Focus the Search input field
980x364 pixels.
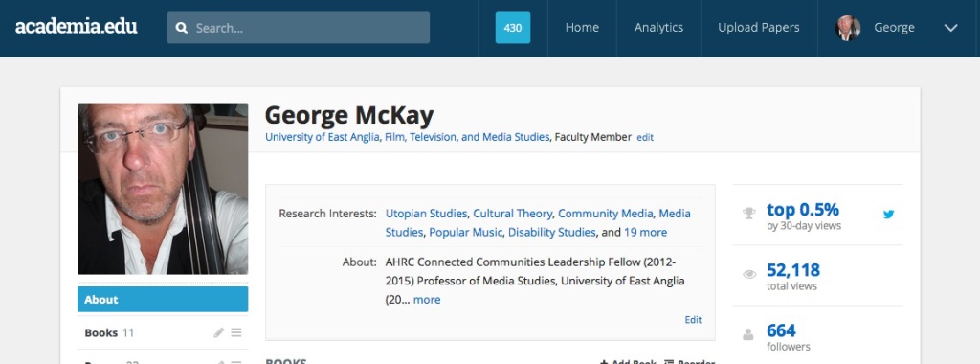click(299, 28)
